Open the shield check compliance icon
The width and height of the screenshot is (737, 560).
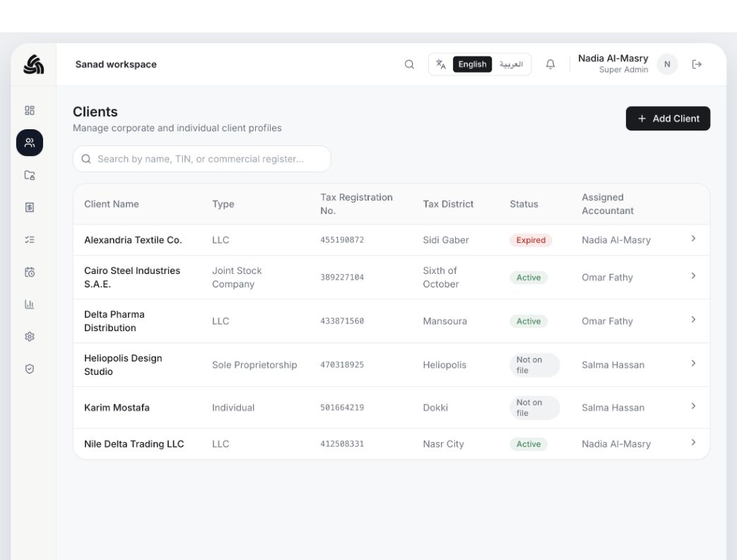tap(30, 369)
